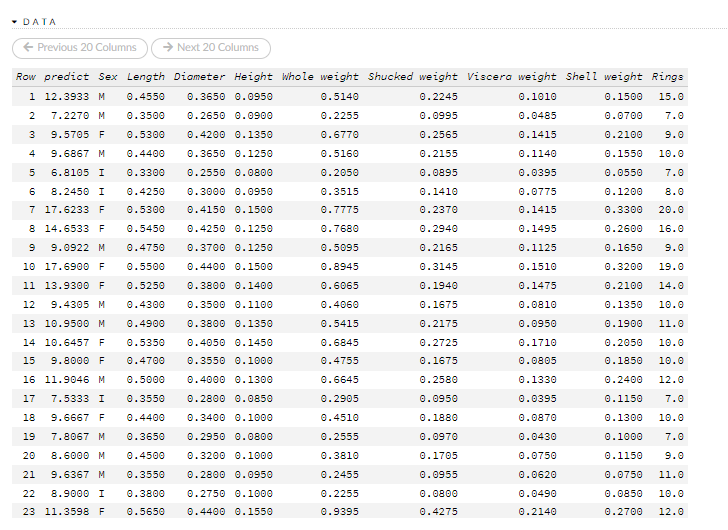This screenshot has width=728, height=530.
Task: Select predict value 11.3598 in row 23
Action: 66,512
